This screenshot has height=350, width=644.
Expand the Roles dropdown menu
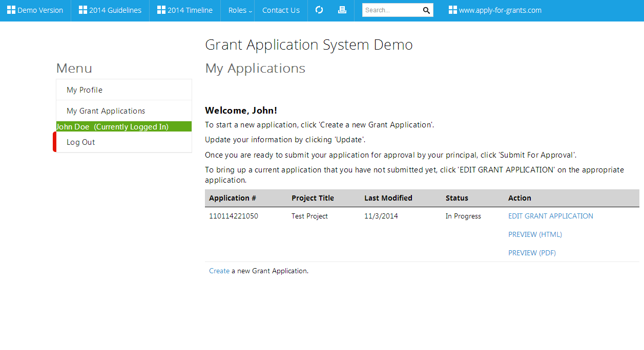pos(240,10)
